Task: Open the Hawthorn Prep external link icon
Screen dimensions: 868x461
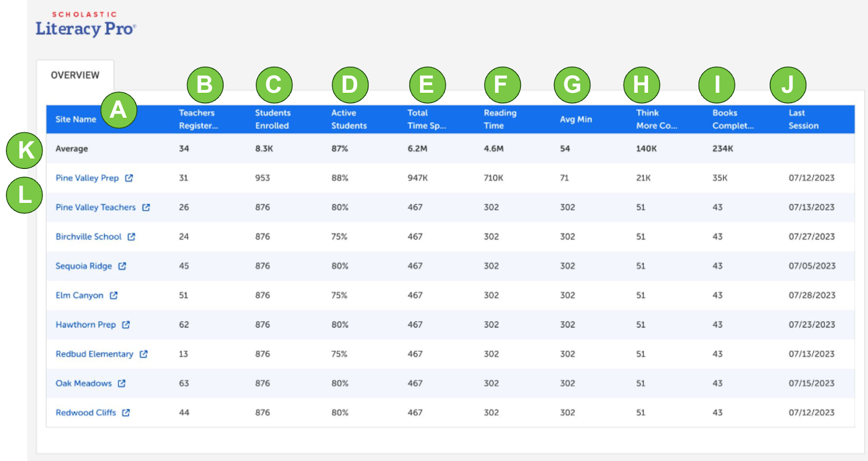Action: coord(126,325)
